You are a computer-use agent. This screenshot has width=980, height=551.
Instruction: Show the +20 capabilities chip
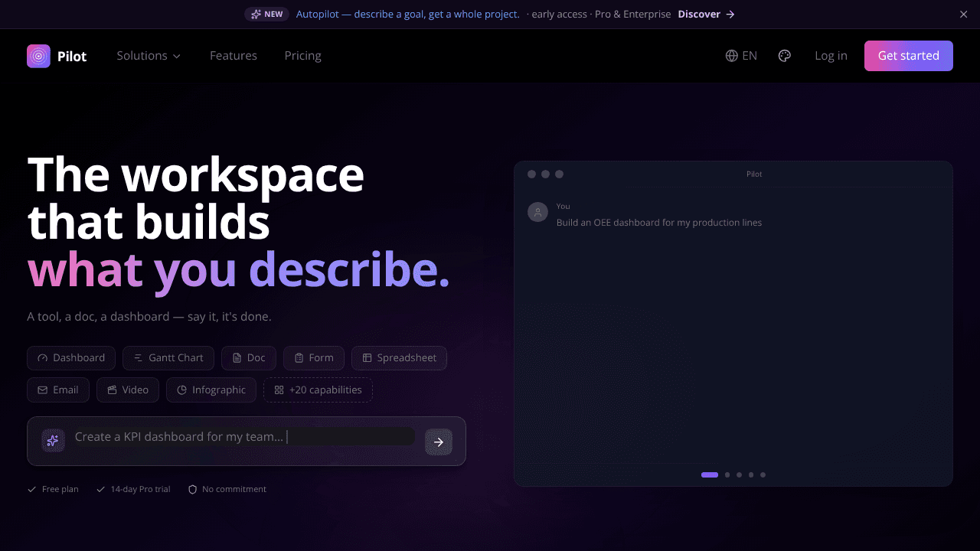click(318, 390)
